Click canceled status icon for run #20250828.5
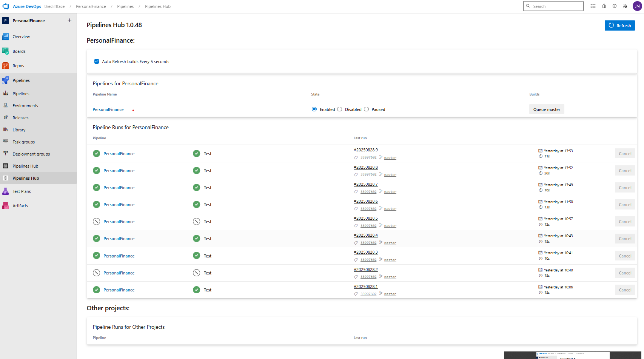The width and height of the screenshot is (644, 359). [x=97, y=222]
